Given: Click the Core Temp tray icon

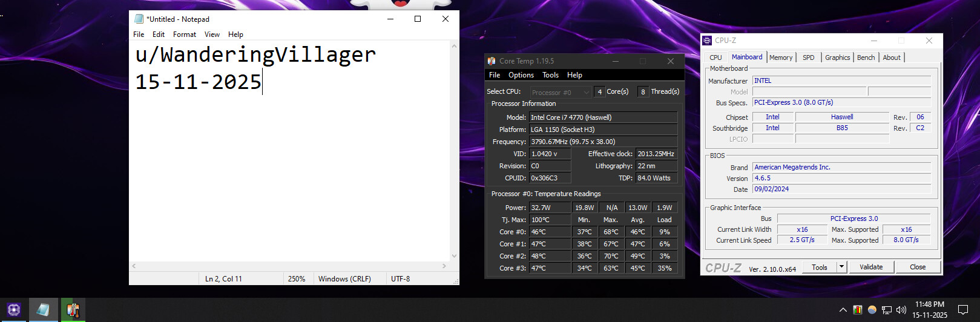Looking at the screenshot, I should [x=858, y=310].
